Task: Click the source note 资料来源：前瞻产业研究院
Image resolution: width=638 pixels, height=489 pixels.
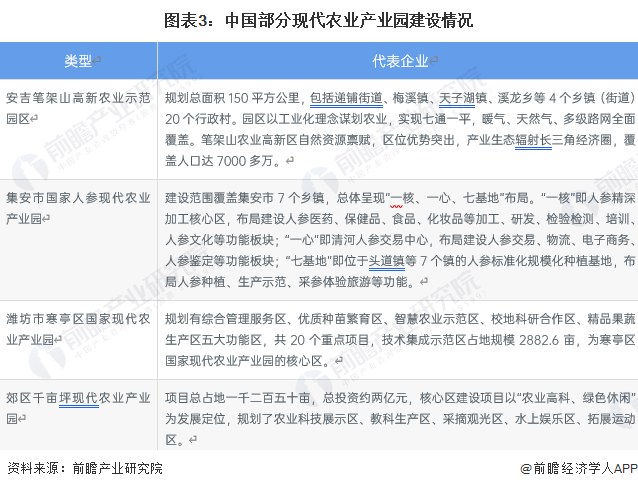Action: [85, 468]
